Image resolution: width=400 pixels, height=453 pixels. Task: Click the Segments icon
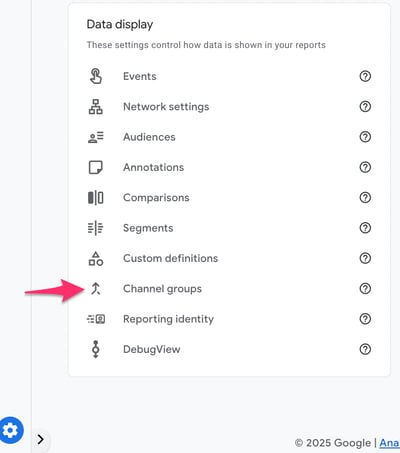[x=96, y=228]
